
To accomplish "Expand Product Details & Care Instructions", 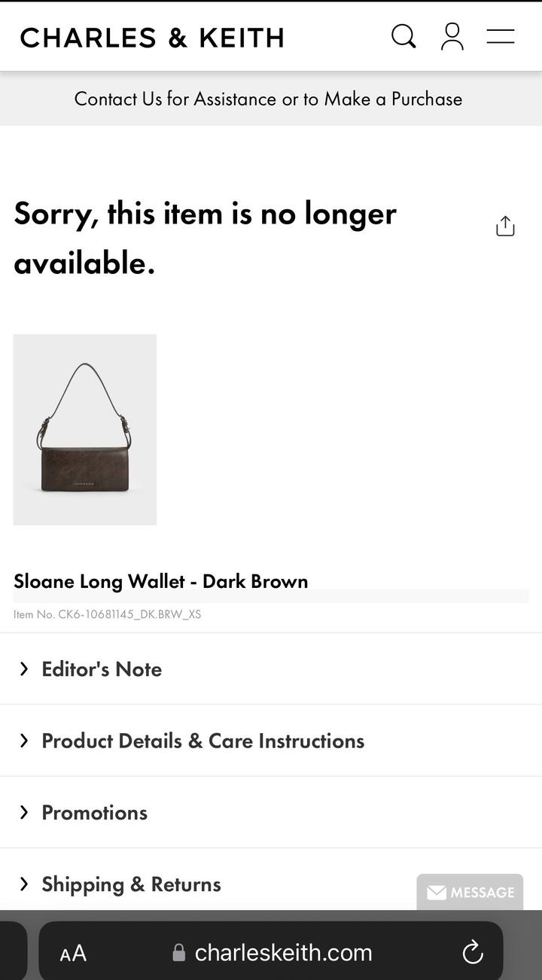I will [202, 741].
